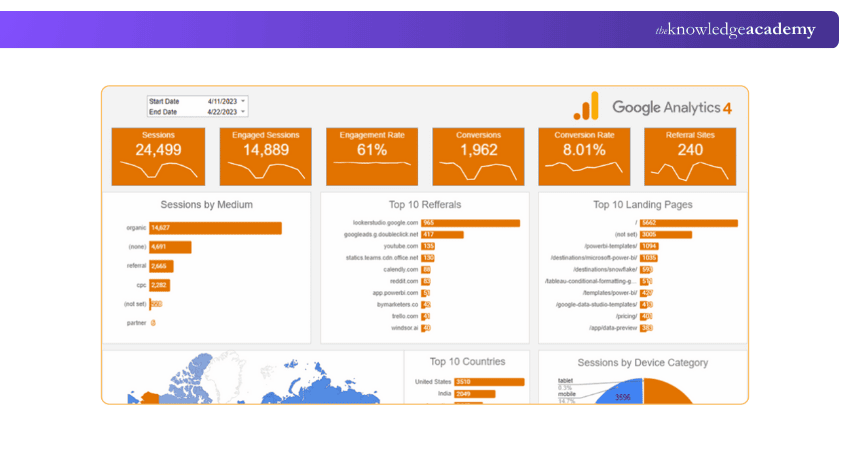Click the Start Date value 4/11/2023
Screen dimensions: 850x450
click(222, 101)
